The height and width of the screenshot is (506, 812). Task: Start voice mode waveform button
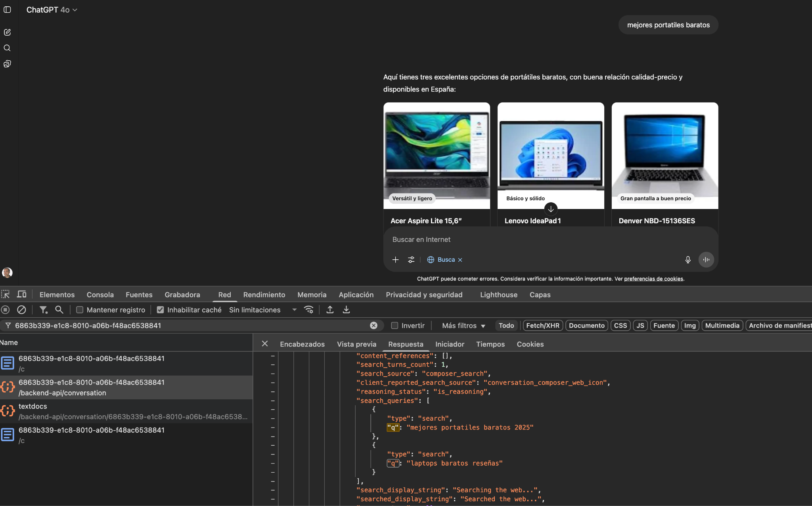pos(706,260)
